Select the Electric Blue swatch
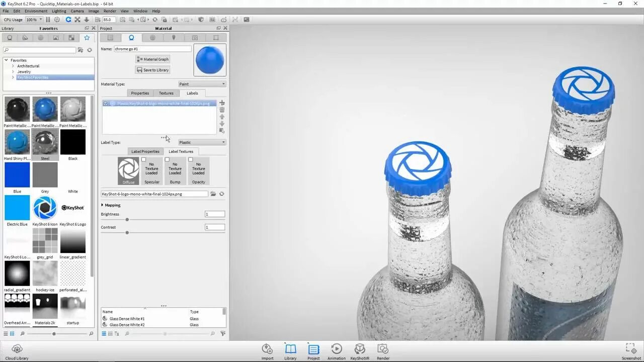 [17, 208]
